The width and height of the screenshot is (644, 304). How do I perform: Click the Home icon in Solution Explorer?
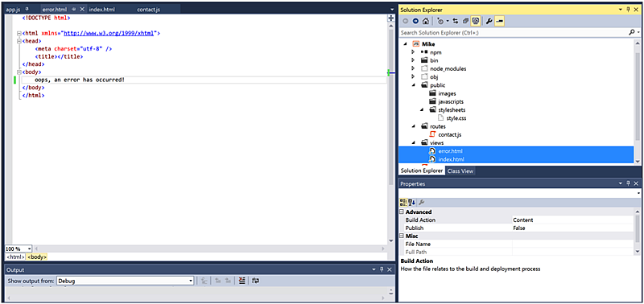(426, 21)
